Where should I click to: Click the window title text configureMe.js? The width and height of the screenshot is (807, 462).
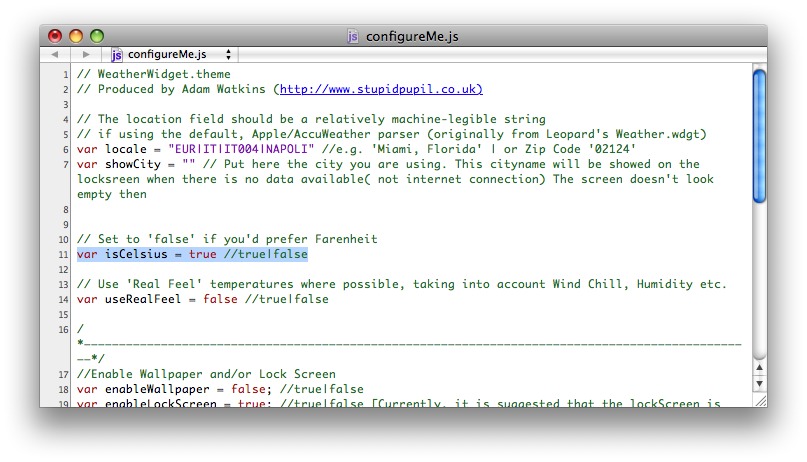413,36
